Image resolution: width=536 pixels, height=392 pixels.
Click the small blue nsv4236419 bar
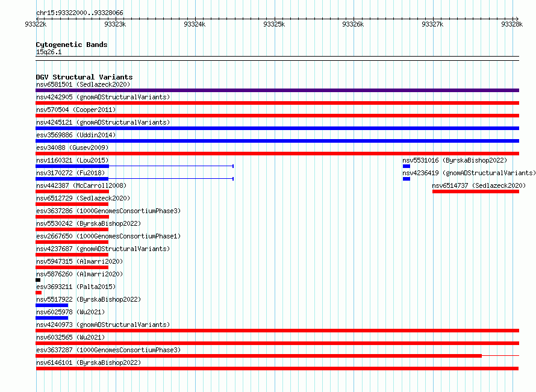pos(407,179)
